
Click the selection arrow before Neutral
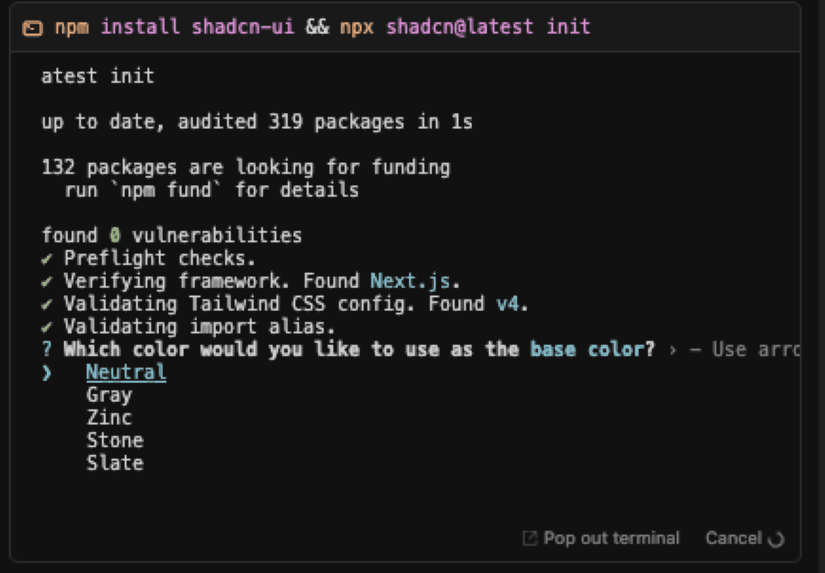(46, 373)
